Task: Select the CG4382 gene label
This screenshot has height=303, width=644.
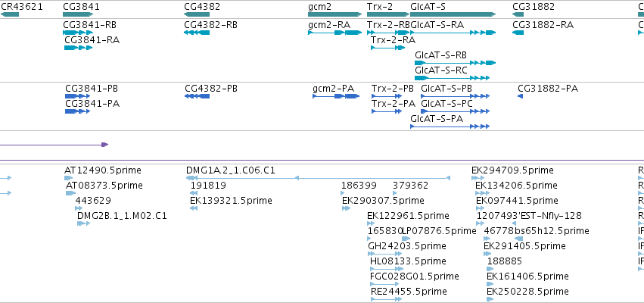Action: tap(201, 7)
